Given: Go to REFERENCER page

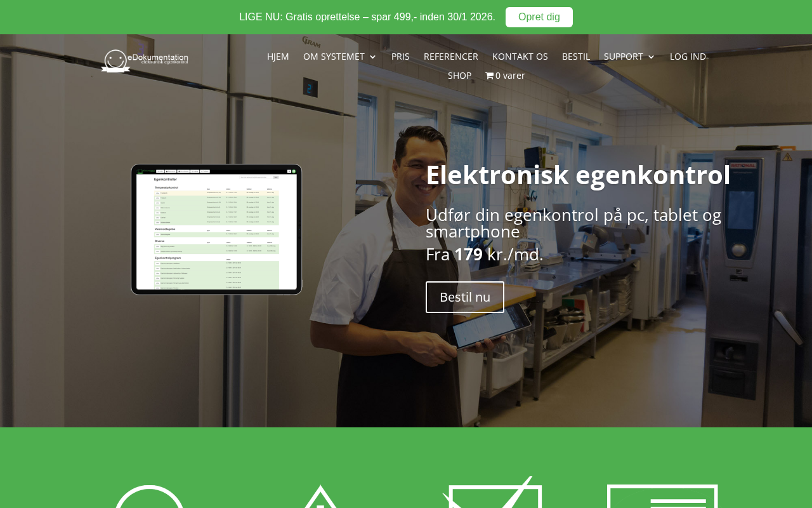Looking at the screenshot, I should coord(451,57).
